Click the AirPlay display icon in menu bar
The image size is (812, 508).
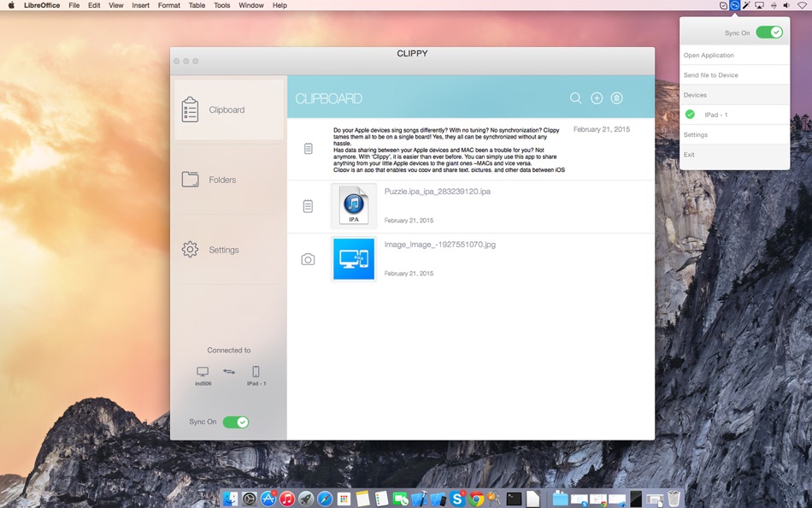point(759,5)
